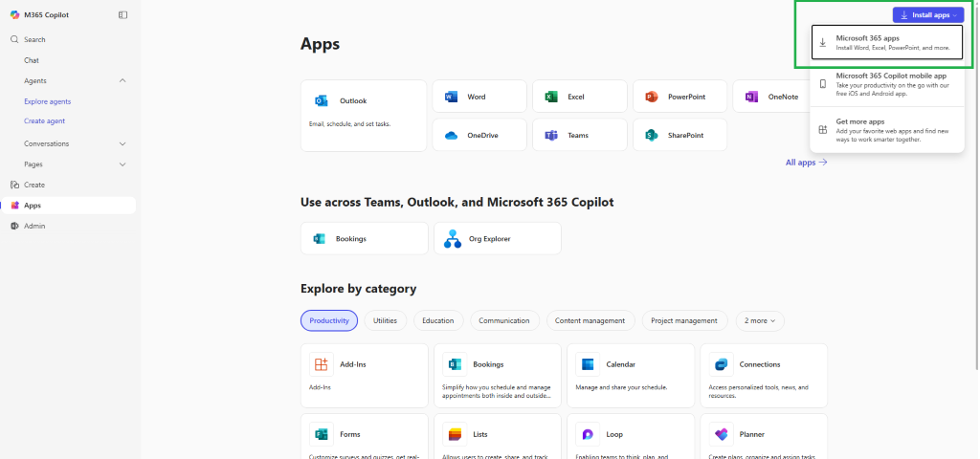This screenshot has height=459, width=980.
Task: Expand the 2 more categories dropdown
Action: click(x=760, y=320)
